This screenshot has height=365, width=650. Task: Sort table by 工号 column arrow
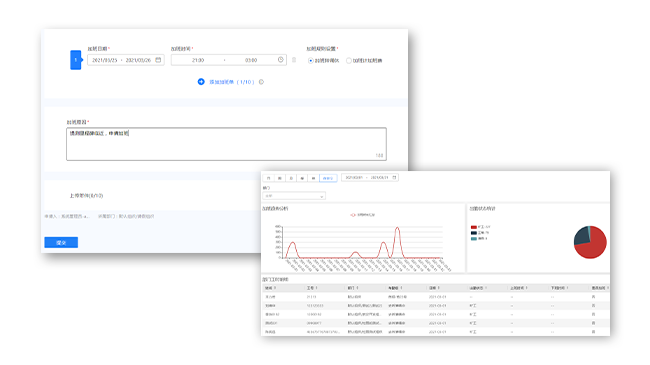point(316,288)
